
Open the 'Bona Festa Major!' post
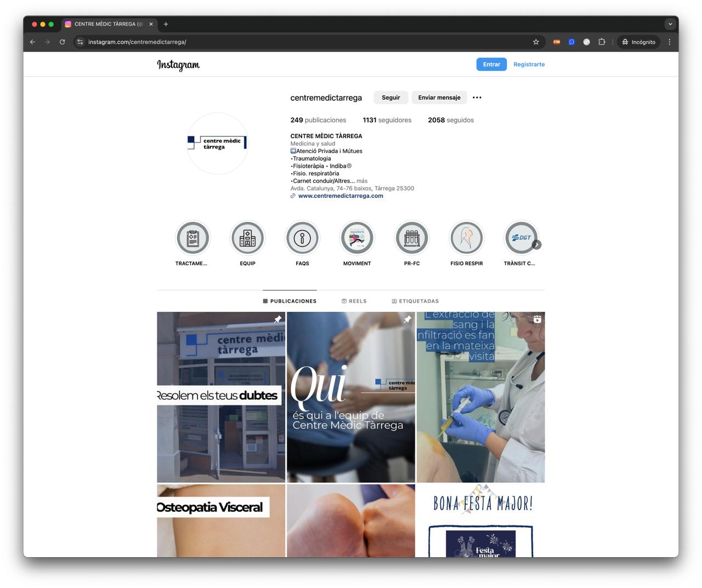tap(481, 521)
